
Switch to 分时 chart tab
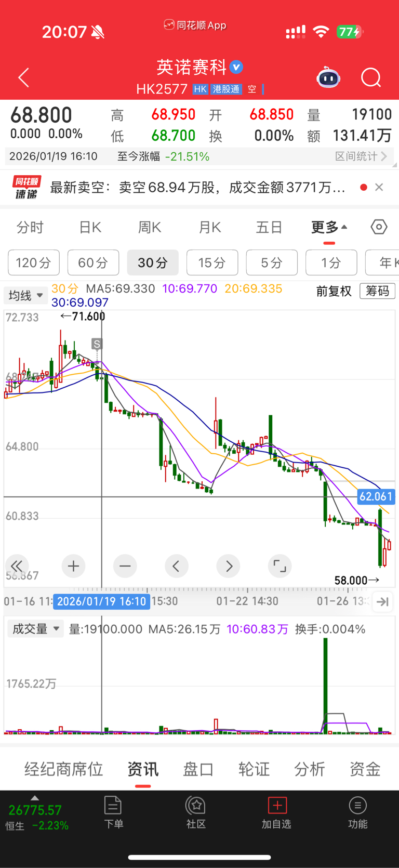pyautogui.click(x=30, y=228)
